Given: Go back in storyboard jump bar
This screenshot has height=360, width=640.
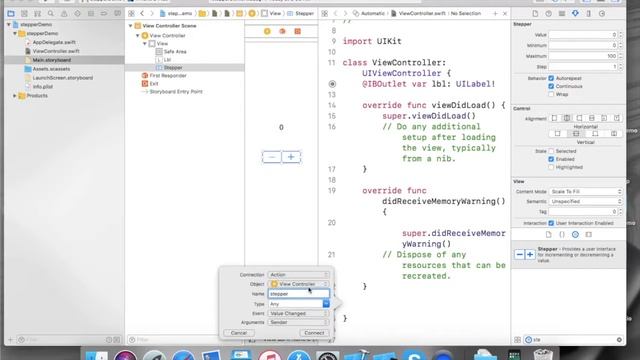Looking at the screenshot, I should point(142,13).
